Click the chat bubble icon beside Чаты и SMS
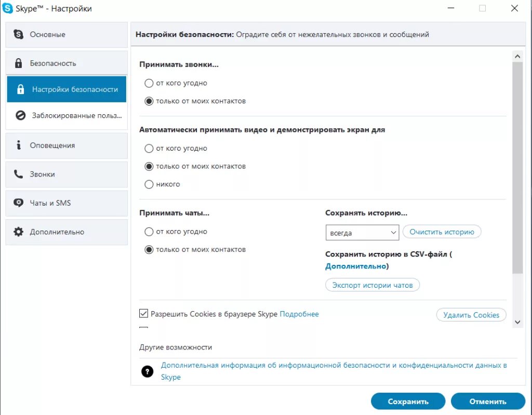The height and width of the screenshot is (415, 532). click(19, 203)
